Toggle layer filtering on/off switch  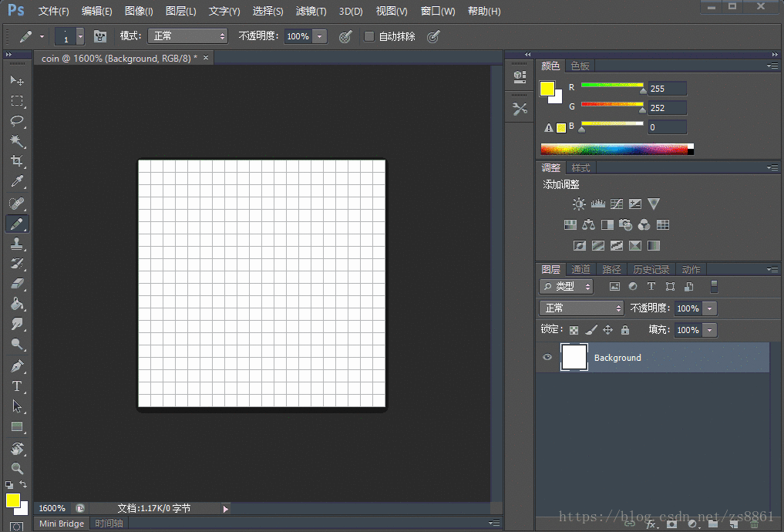pos(714,287)
